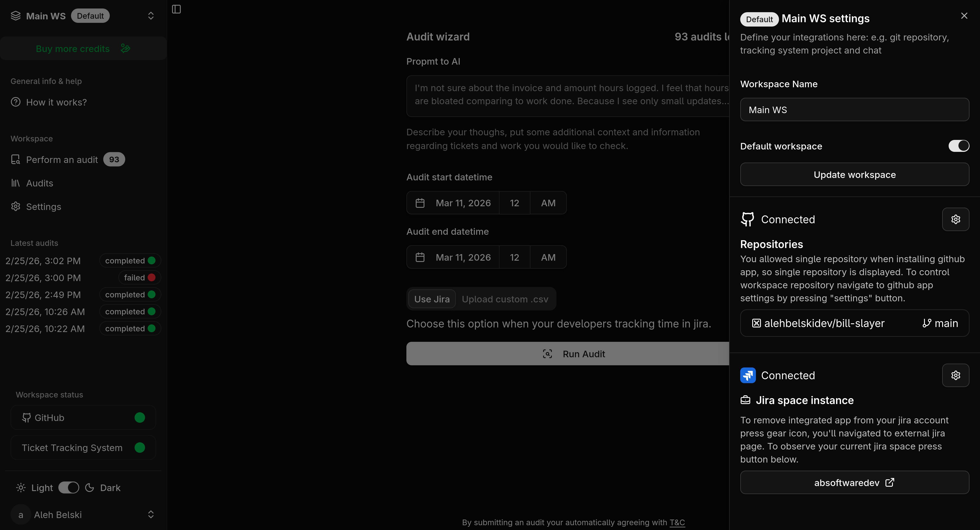Switch to Upload custom .csv tab

pos(505,299)
